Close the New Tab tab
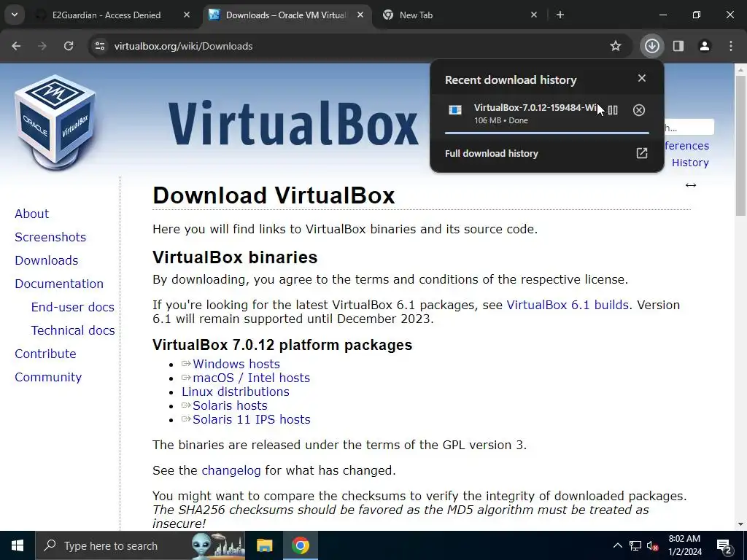The width and height of the screenshot is (747, 560). coord(534,15)
